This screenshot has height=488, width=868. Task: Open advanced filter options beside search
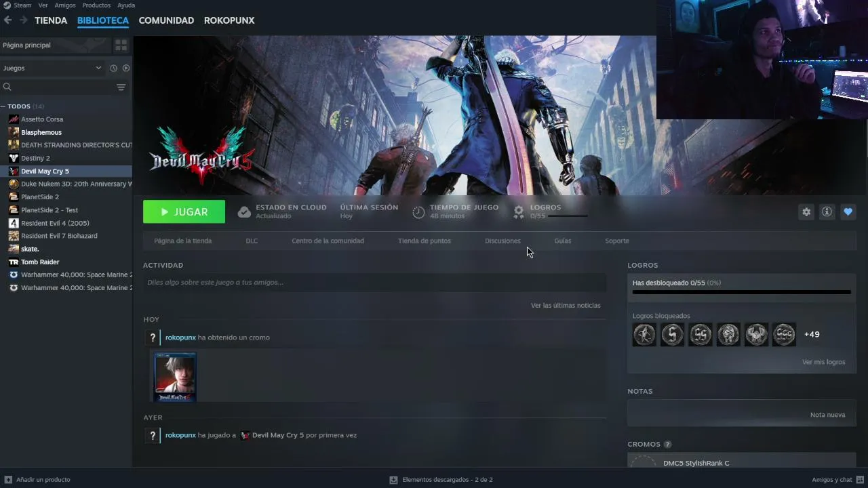click(121, 87)
